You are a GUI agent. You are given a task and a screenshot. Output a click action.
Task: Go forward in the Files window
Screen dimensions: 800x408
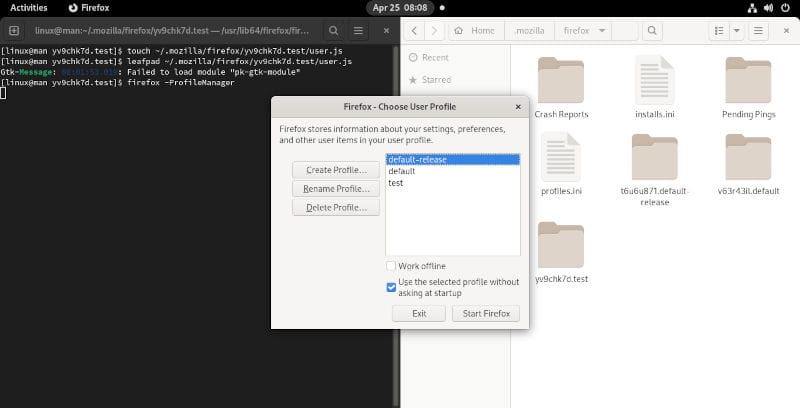(x=434, y=31)
